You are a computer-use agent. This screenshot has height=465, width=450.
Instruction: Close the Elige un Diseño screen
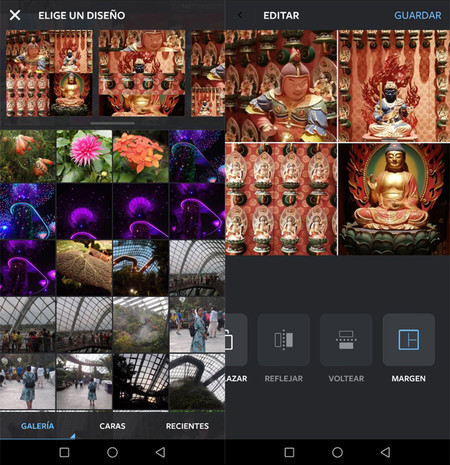click(15, 15)
